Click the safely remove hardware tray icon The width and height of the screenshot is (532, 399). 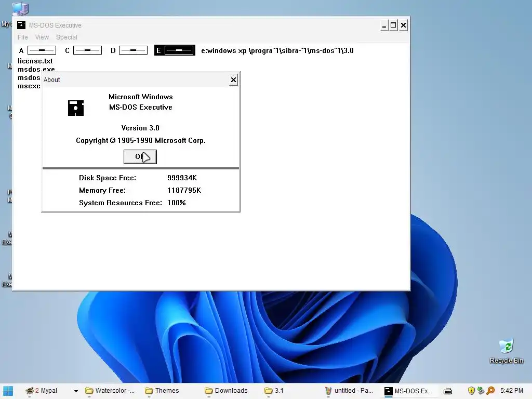click(x=481, y=391)
